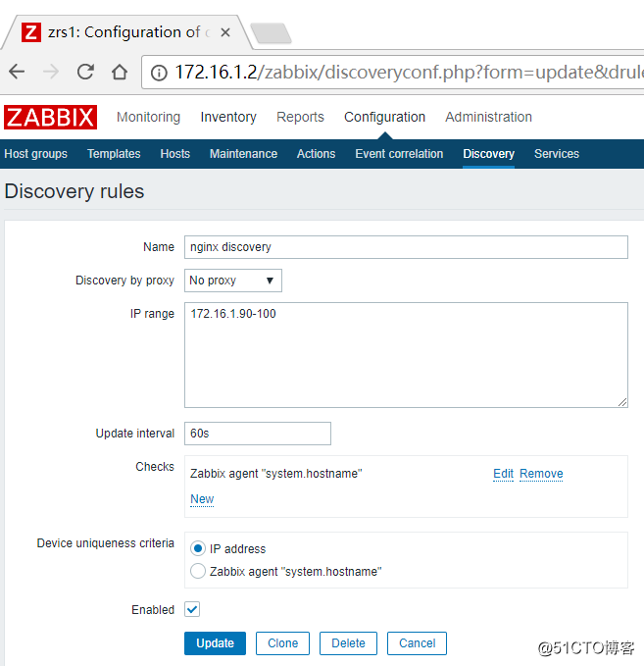Open the Discovery by proxy dropdown
Image resolution: width=644 pixels, height=666 pixels.
(233, 281)
